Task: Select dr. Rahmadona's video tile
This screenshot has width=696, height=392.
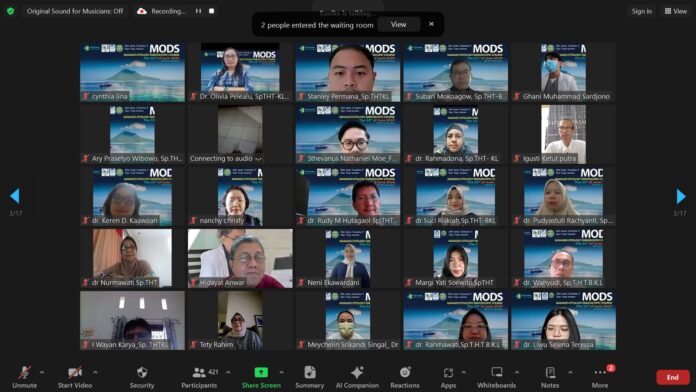Action: (x=456, y=134)
